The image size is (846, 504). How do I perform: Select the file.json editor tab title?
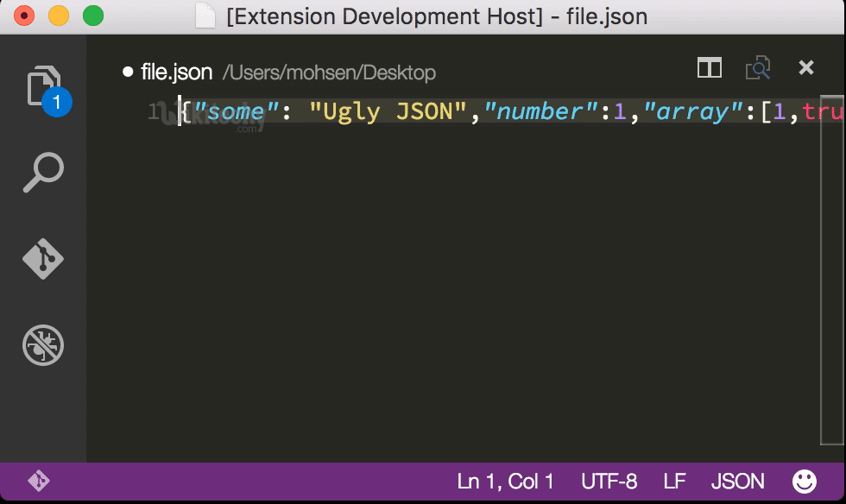pos(176,72)
